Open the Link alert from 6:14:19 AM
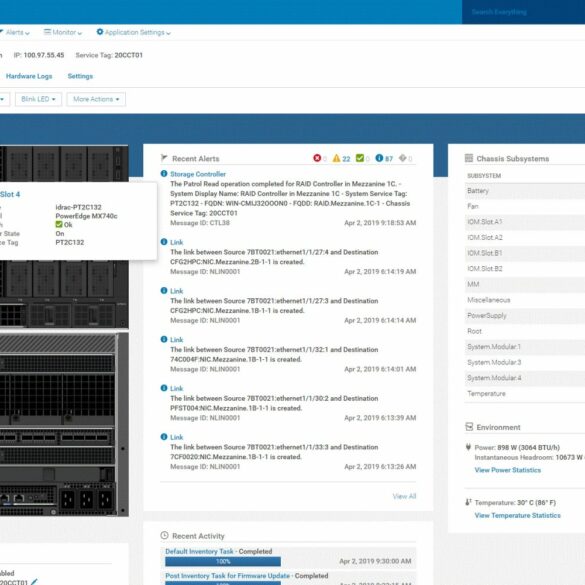 tap(176, 242)
